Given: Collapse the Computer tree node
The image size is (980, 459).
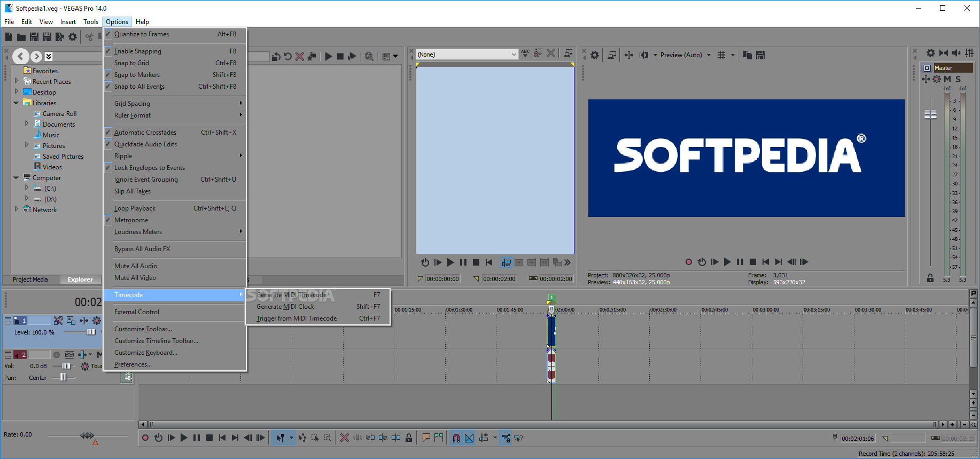Looking at the screenshot, I should [x=16, y=177].
